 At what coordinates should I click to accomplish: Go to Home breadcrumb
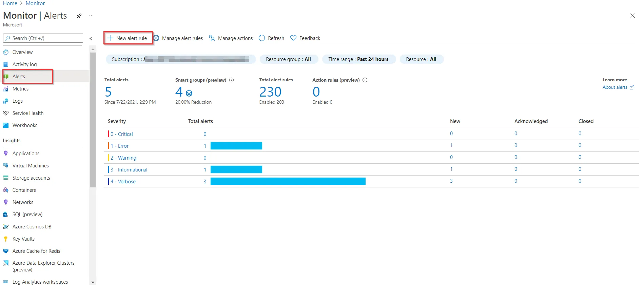click(10, 3)
